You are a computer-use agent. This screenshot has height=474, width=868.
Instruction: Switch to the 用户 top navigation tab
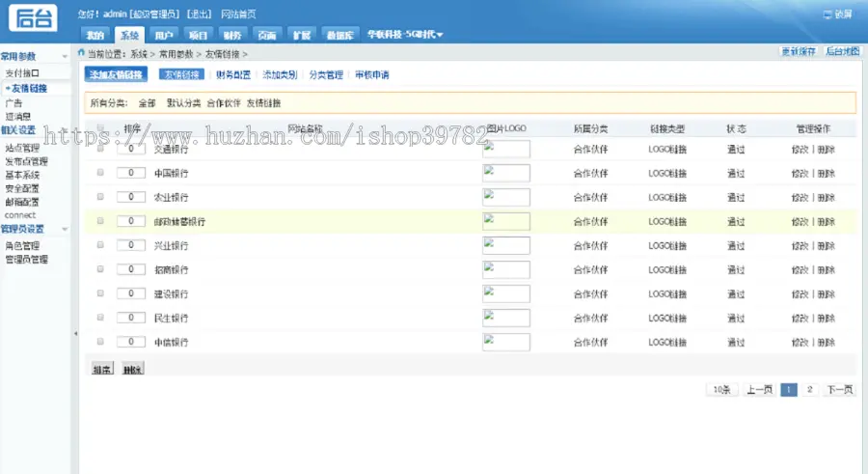click(163, 35)
